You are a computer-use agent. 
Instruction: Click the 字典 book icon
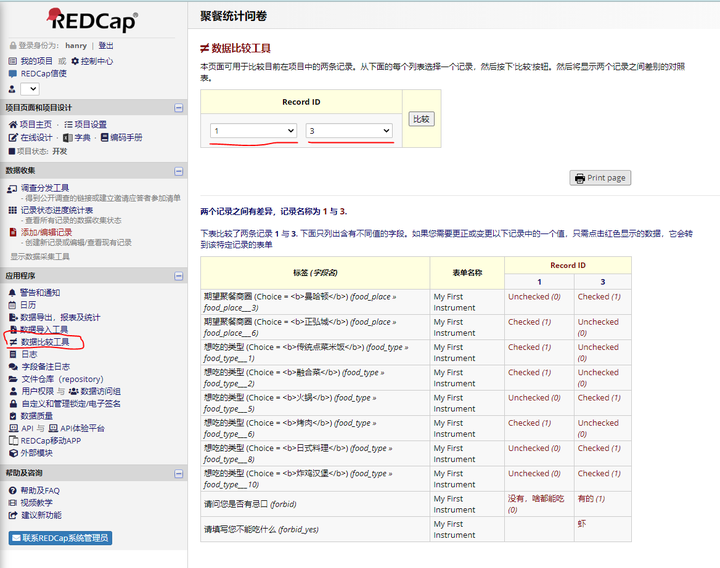click(x=68, y=137)
